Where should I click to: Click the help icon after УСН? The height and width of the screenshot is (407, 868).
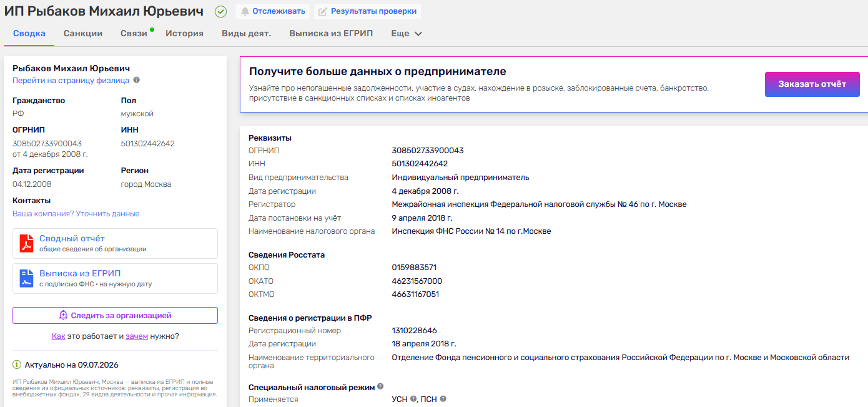(413, 399)
